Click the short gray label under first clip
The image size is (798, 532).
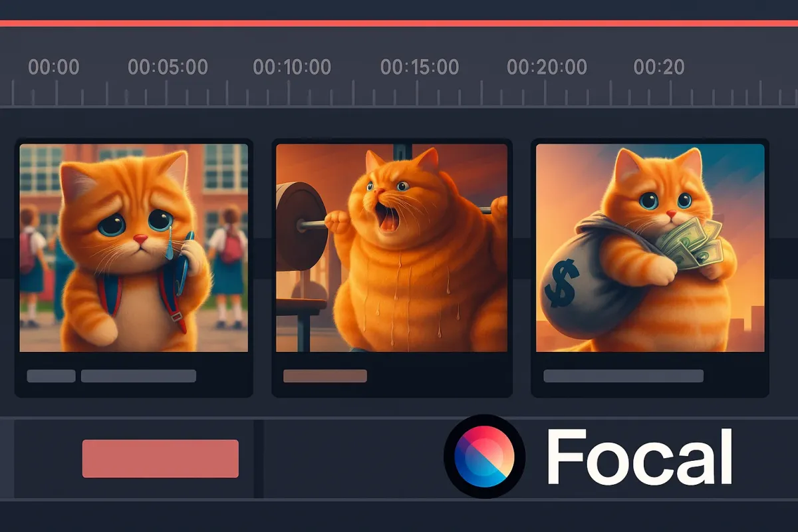pyautogui.click(x=51, y=376)
